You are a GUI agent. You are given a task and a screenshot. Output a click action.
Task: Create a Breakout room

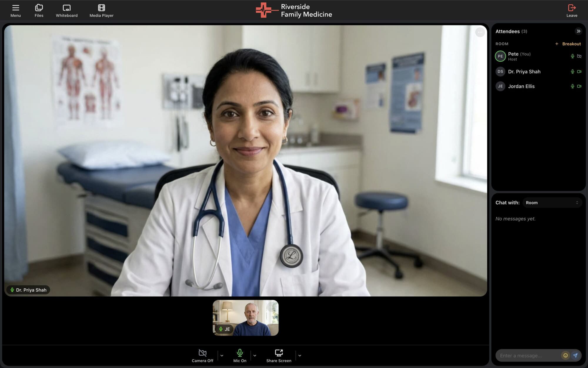568,44
